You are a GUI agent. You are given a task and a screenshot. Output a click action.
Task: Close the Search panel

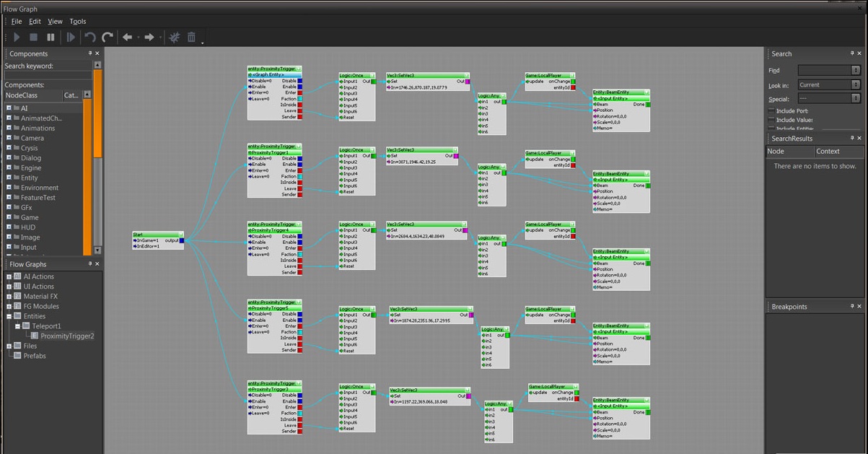click(x=859, y=53)
